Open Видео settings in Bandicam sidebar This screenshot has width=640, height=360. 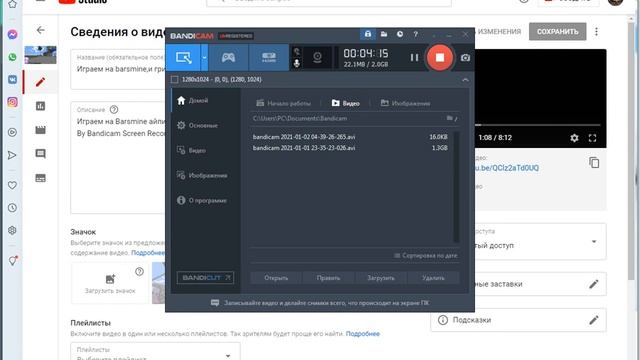click(205, 150)
